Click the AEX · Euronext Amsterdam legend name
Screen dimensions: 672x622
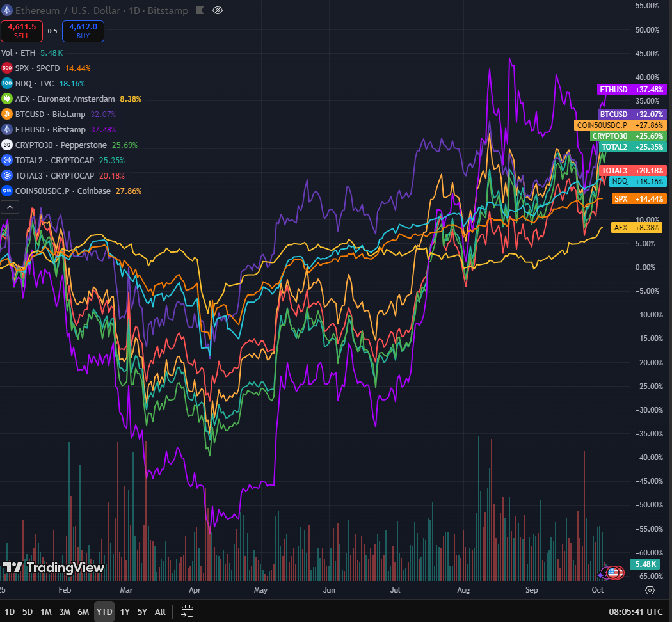(65, 99)
